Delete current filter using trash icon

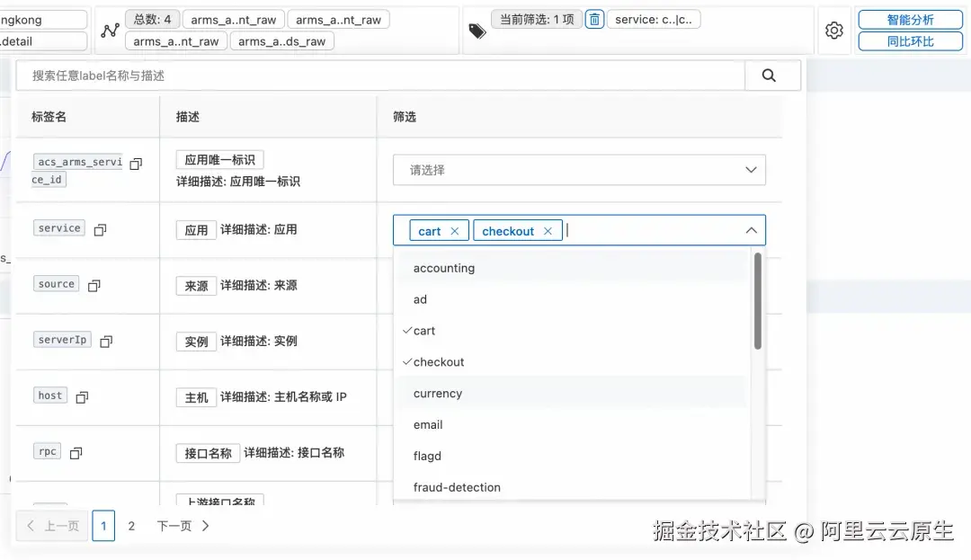point(594,19)
